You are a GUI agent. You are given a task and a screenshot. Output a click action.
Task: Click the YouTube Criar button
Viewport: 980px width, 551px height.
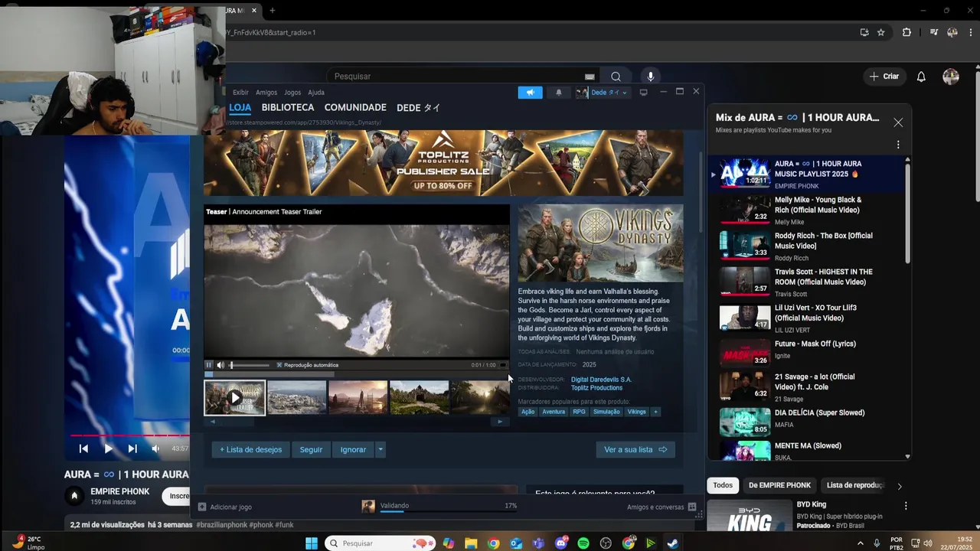[x=884, y=77]
